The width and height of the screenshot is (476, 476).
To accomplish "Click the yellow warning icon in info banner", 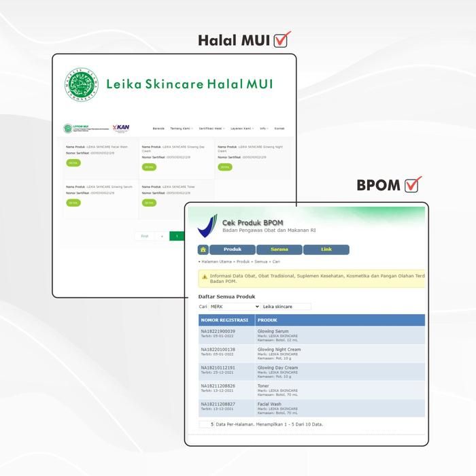I will [x=204, y=277].
